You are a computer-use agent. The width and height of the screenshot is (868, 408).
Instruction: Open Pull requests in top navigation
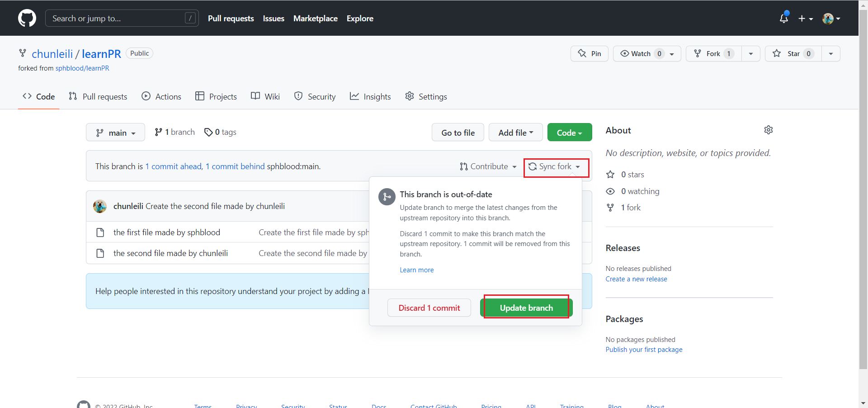coord(231,18)
